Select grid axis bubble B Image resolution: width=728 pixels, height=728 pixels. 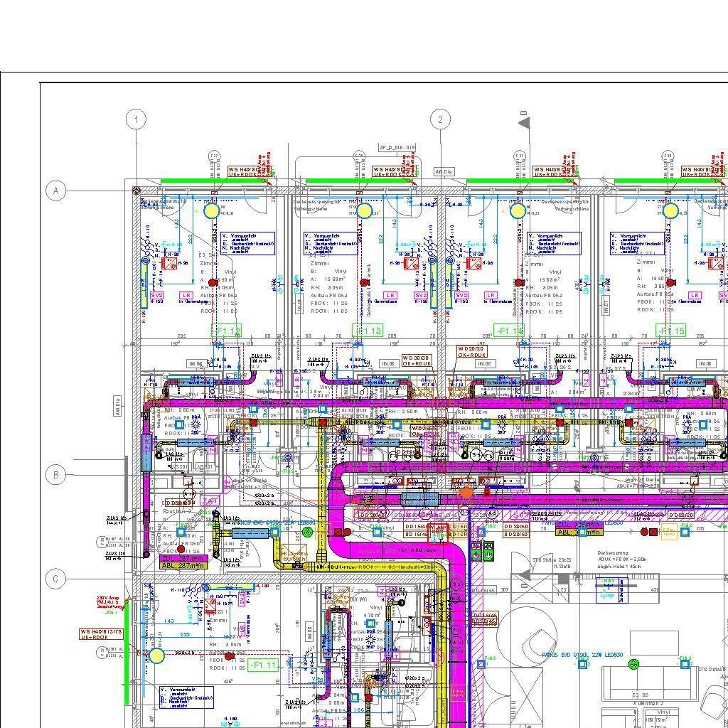[56, 475]
